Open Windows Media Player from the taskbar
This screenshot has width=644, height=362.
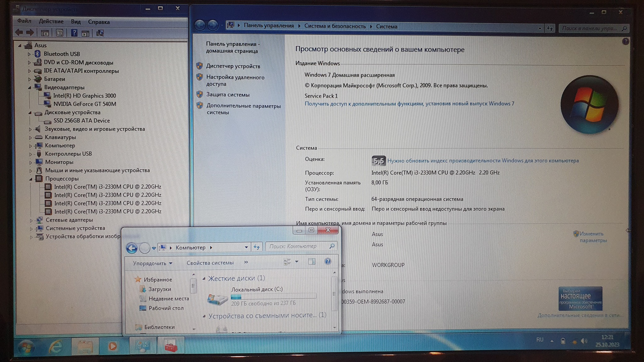113,346
